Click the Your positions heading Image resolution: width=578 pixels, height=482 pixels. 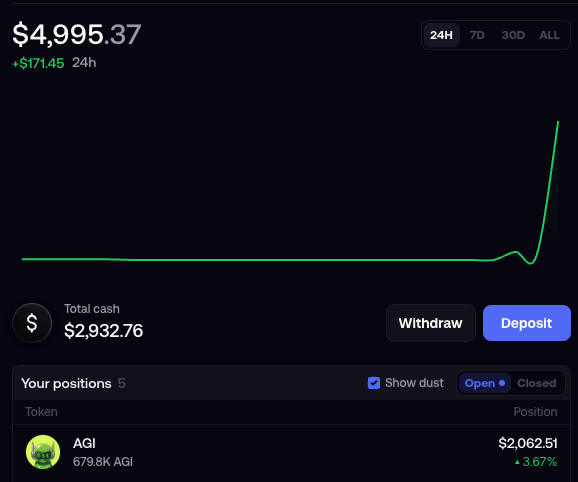pyautogui.click(x=66, y=383)
